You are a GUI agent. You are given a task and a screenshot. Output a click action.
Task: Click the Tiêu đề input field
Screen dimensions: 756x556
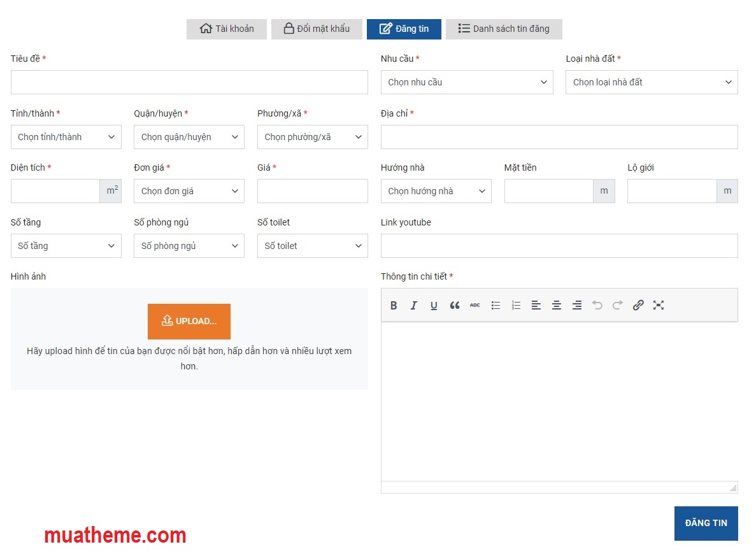pos(189,82)
